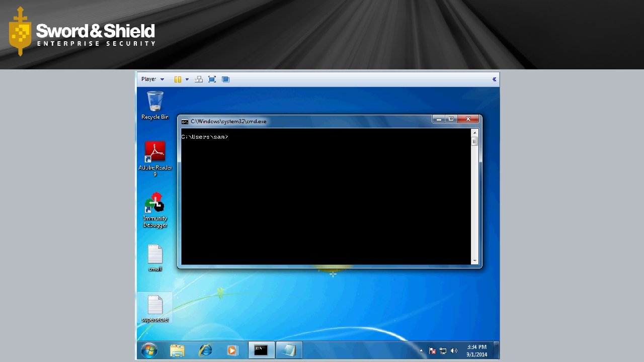644x362 pixels.
Task: Maximize the cmd.exe window
Action: (451, 119)
